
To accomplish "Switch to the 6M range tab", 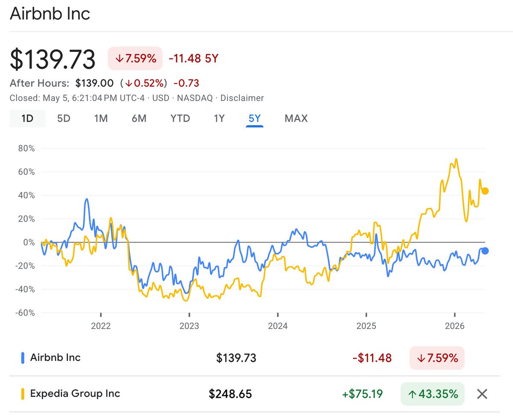I will click(139, 118).
